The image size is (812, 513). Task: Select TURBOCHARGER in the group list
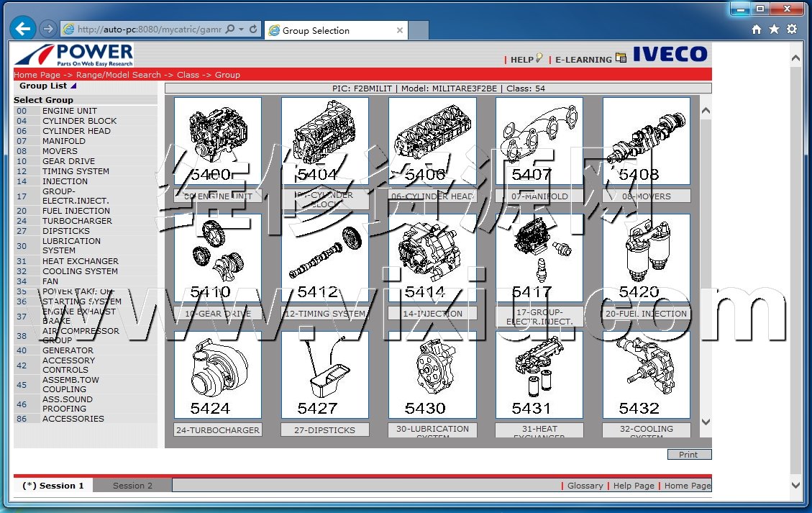coord(77,221)
